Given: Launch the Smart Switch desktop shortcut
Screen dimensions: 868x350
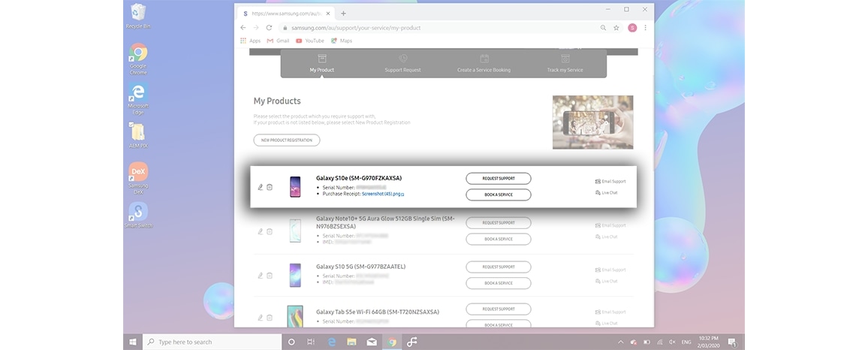Looking at the screenshot, I should pos(138,216).
